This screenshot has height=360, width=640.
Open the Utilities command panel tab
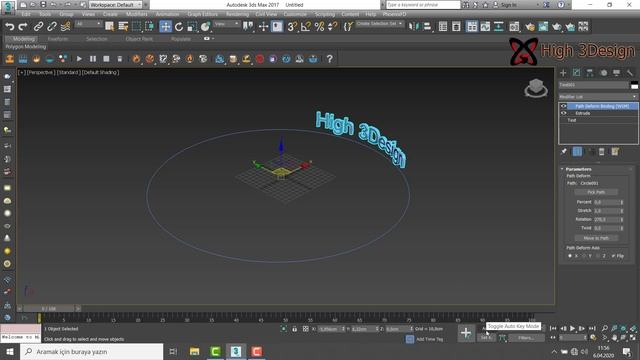pos(630,73)
